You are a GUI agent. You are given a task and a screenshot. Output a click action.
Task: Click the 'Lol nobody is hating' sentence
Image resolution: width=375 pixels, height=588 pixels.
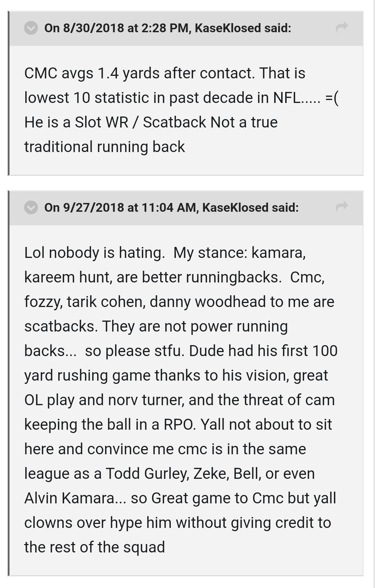click(x=95, y=253)
